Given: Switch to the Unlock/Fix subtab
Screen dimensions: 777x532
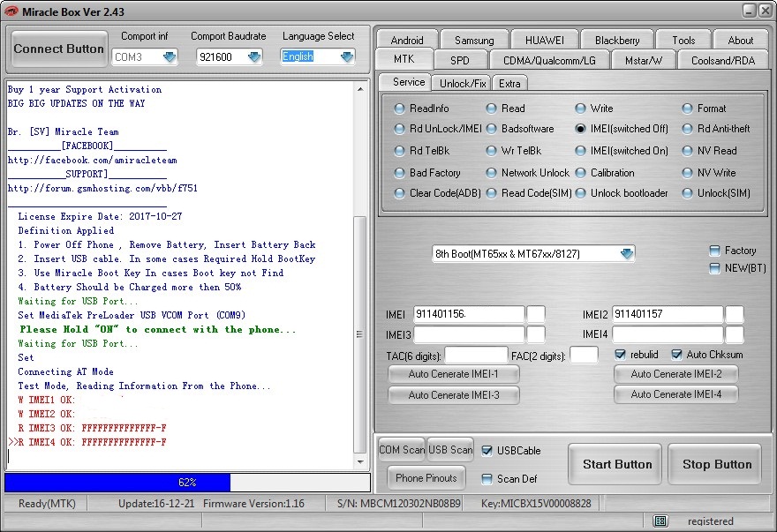Looking at the screenshot, I should (x=463, y=83).
